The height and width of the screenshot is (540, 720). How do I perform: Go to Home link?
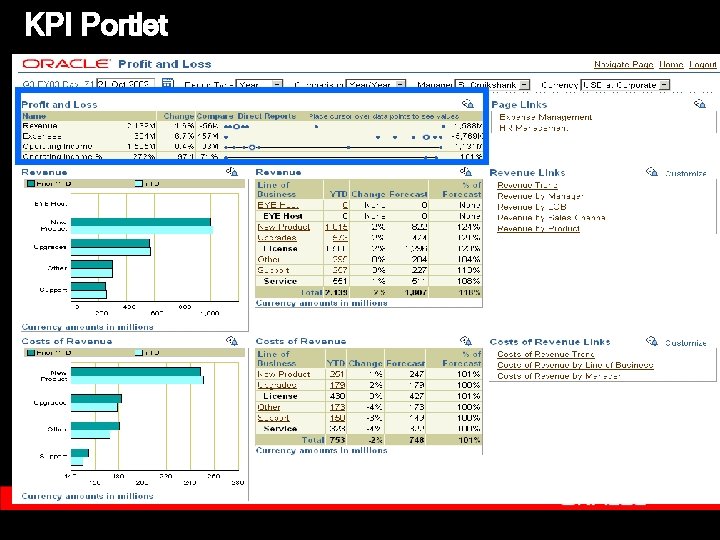(x=671, y=64)
